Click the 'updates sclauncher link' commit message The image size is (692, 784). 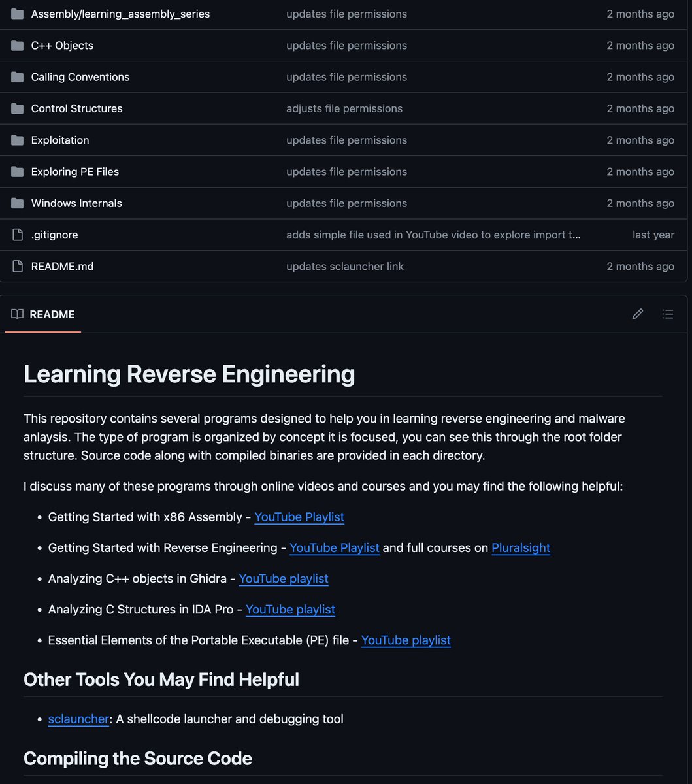[x=345, y=266]
